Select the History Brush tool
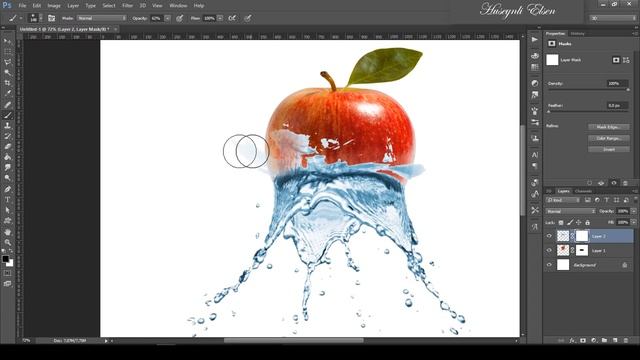The image size is (640, 360). pyautogui.click(x=7, y=136)
